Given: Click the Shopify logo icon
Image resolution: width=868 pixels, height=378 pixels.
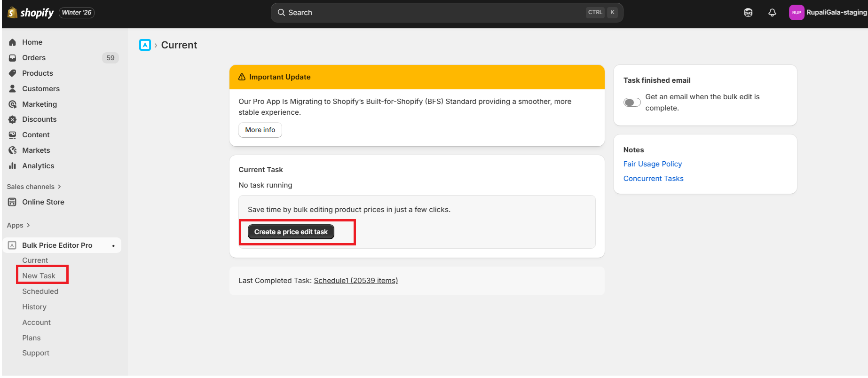Looking at the screenshot, I should click(13, 13).
